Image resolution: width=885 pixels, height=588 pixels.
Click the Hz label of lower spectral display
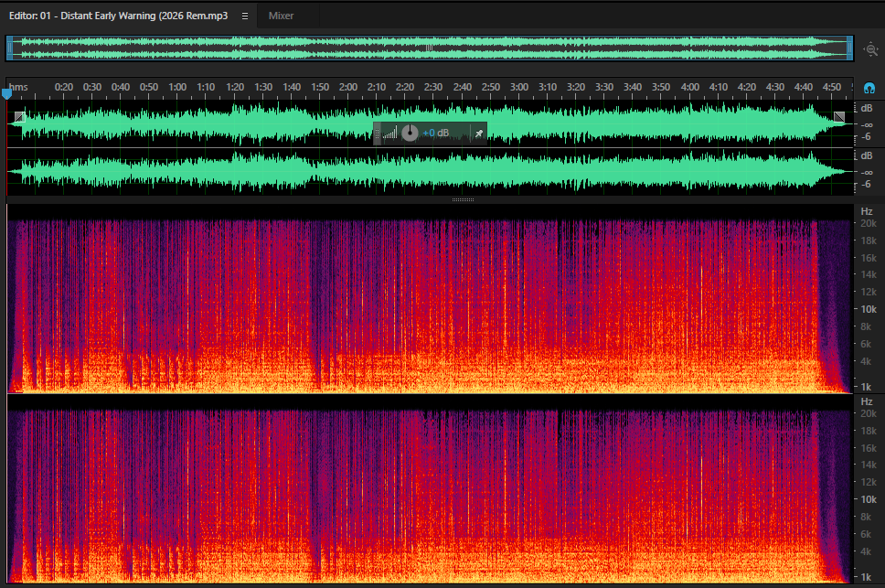[x=867, y=401]
